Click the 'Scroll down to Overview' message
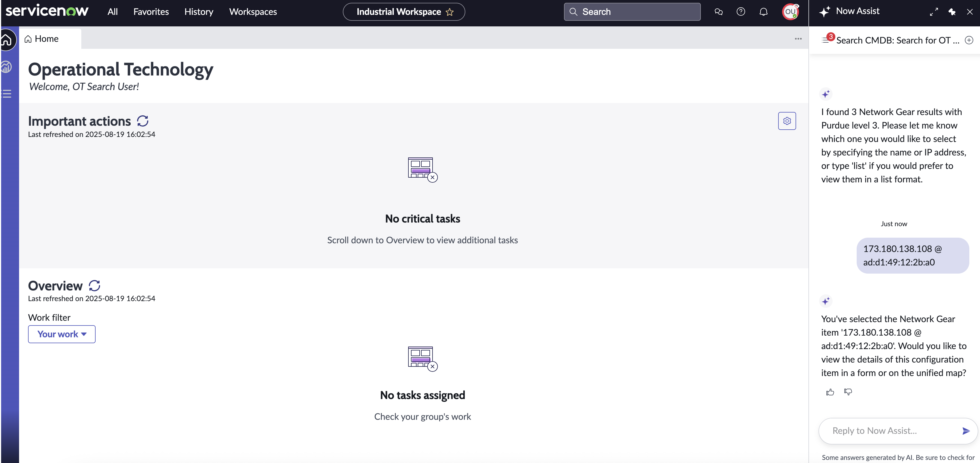This screenshot has height=463, width=980. click(422, 240)
